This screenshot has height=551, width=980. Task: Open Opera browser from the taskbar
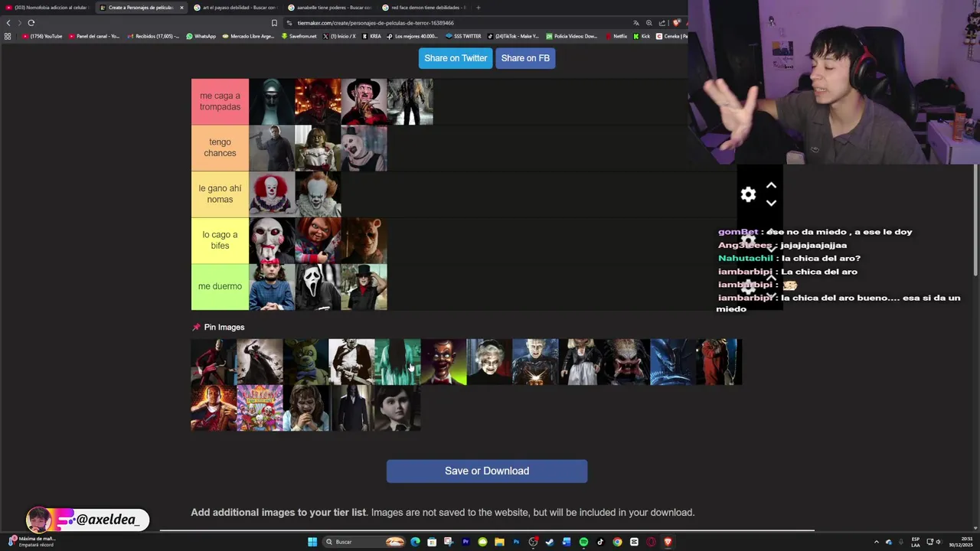click(651, 542)
